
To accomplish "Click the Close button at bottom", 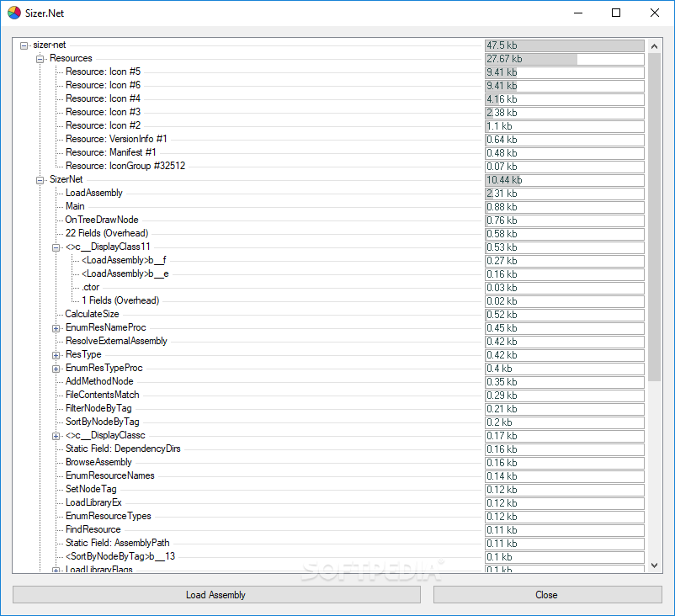I will pyautogui.click(x=548, y=594).
